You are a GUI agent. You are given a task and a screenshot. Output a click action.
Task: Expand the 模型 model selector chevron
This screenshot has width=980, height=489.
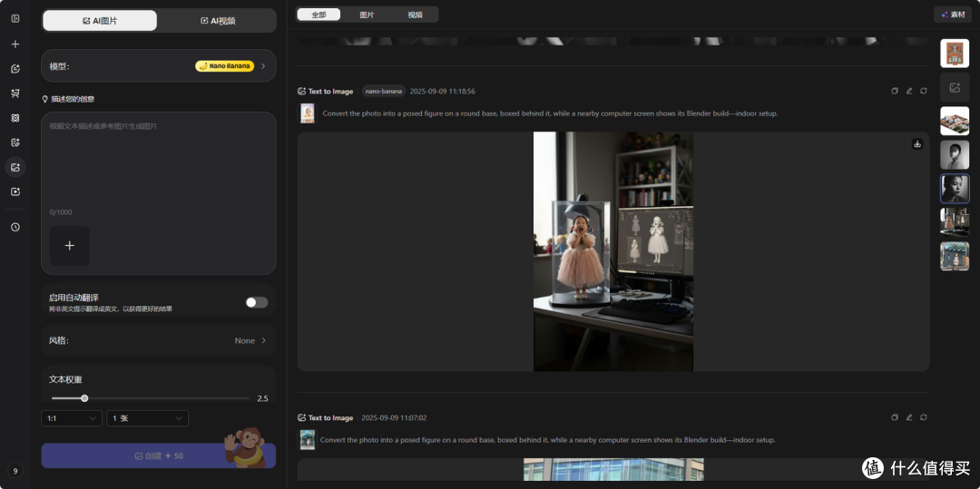point(263,65)
